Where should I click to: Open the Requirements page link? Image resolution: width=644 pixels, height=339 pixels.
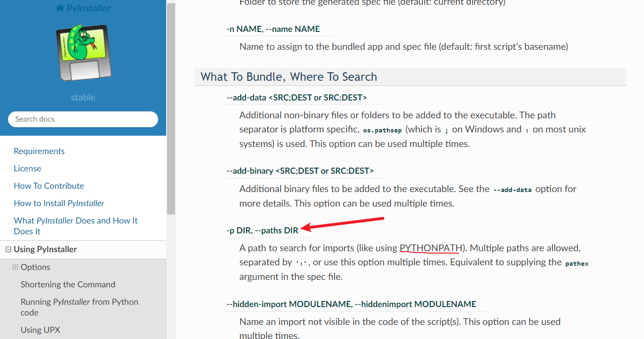pyautogui.click(x=39, y=151)
